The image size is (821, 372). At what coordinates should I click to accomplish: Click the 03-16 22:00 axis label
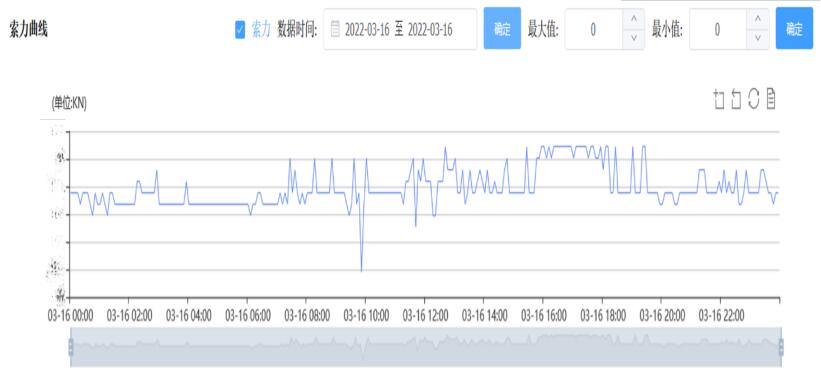721,316
